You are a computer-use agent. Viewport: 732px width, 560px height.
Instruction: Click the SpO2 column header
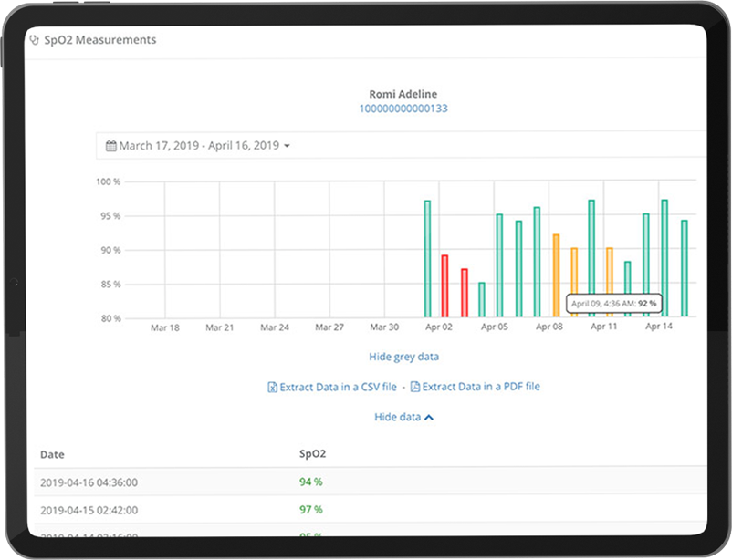(x=312, y=454)
